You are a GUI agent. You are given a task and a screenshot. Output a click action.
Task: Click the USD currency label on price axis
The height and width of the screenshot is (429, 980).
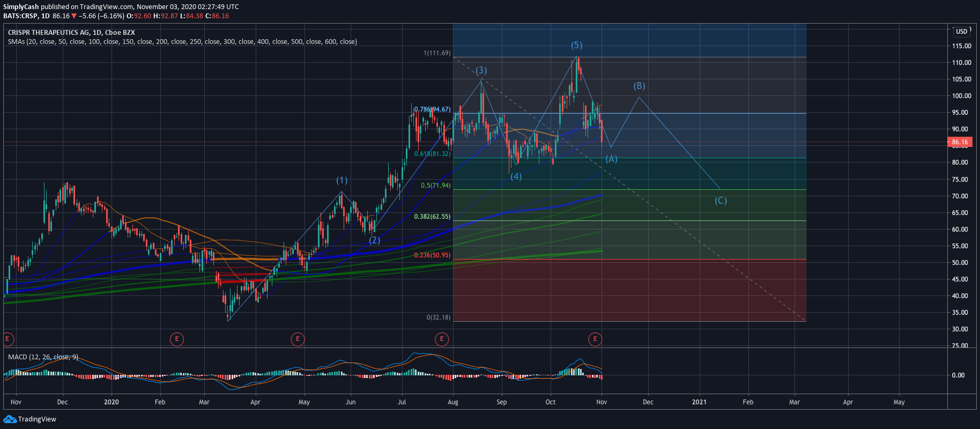click(x=962, y=32)
